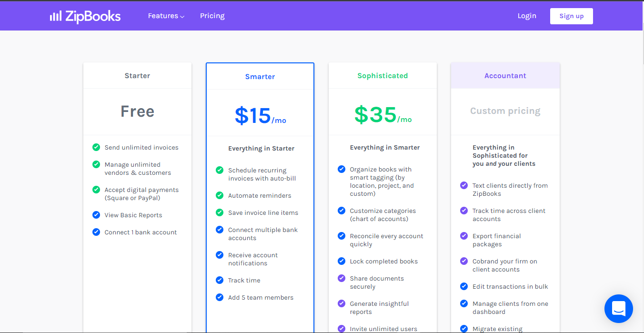Click checkmark beside Add 5 team members
The height and width of the screenshot is (333, 644).
(x=220, y=297)
